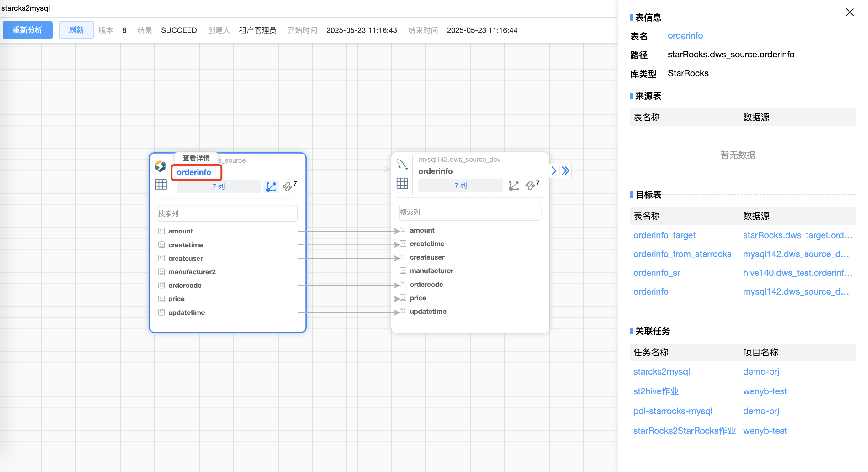Select the manufacturer2 column in the StarRocks node
The width and height of the screenshot is (868, 472).
(x=192, y=272)
